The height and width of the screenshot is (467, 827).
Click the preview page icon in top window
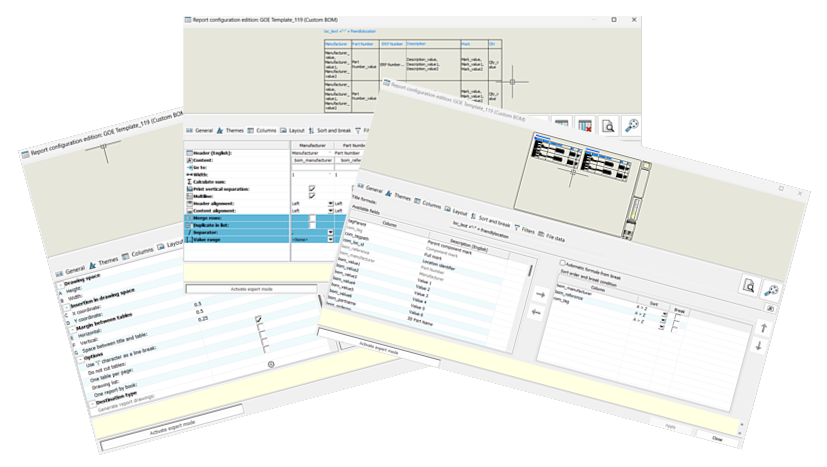(608, 126)
